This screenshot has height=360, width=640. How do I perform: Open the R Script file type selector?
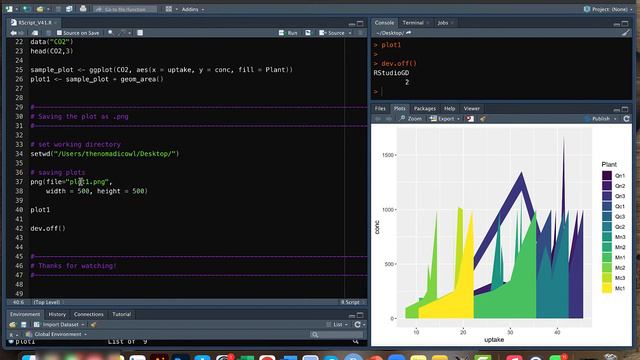click(351, 302)
